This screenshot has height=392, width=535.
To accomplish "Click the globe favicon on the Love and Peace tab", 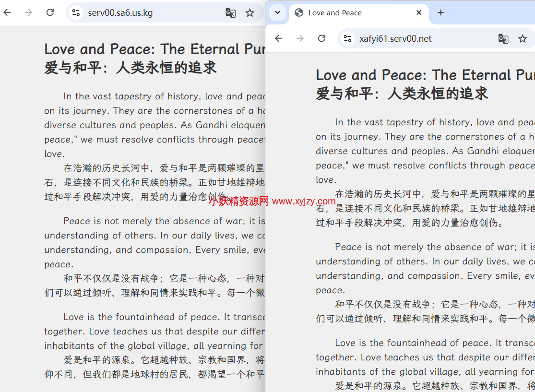I will point(299,12).
